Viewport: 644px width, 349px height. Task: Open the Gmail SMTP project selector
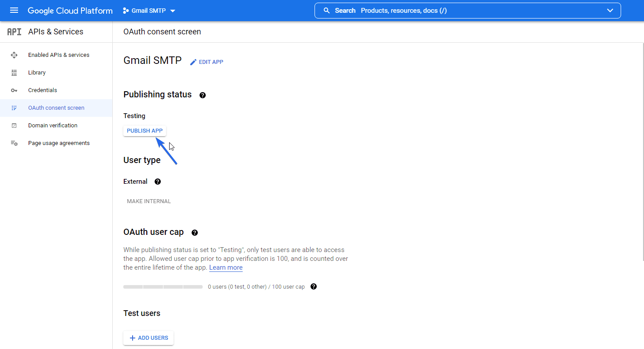(x=149, y=11)
